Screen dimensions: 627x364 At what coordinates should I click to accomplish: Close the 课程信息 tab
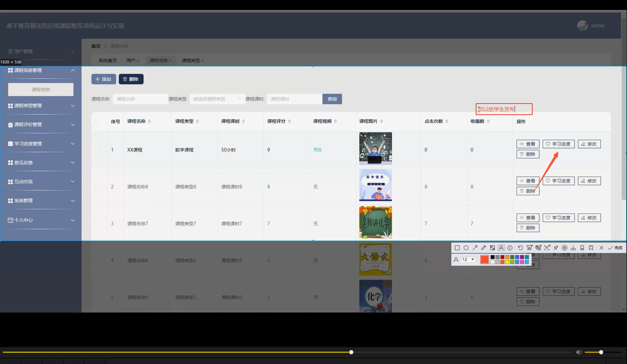pyautogui.click(x=170, y=60)
